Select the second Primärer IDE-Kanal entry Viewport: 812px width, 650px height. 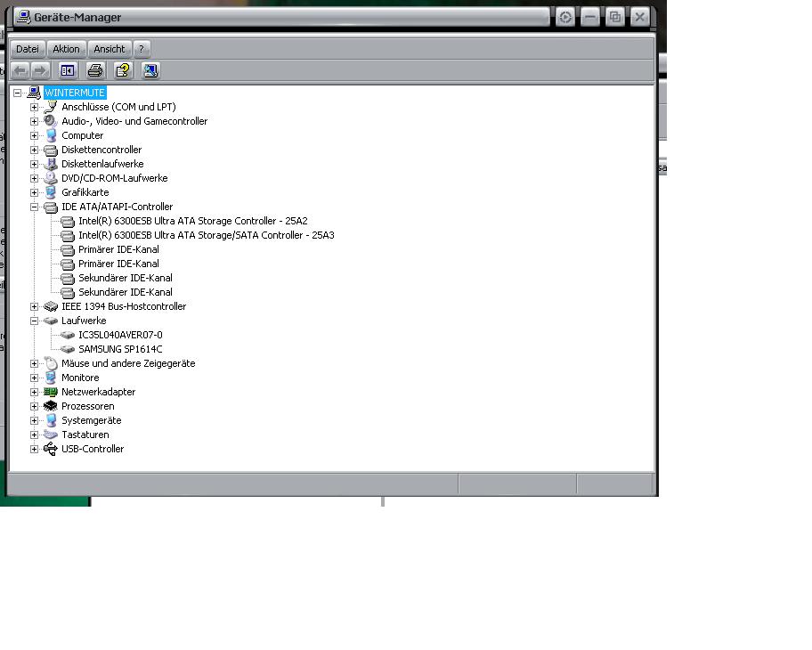pos(118,264)
